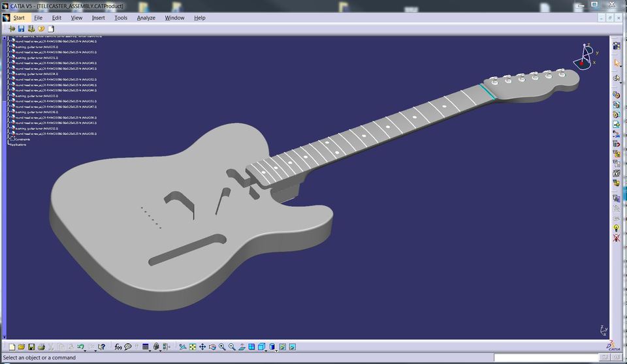627x364 pixels.
Task: Toggle the Swap Visible Space icon
Action: pos(293,347)
